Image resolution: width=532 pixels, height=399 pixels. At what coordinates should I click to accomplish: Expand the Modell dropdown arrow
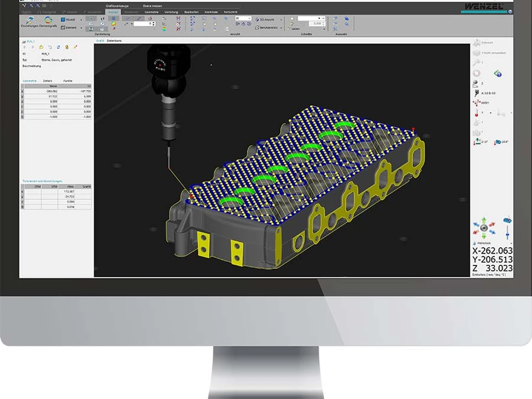[x=81, y=20]
